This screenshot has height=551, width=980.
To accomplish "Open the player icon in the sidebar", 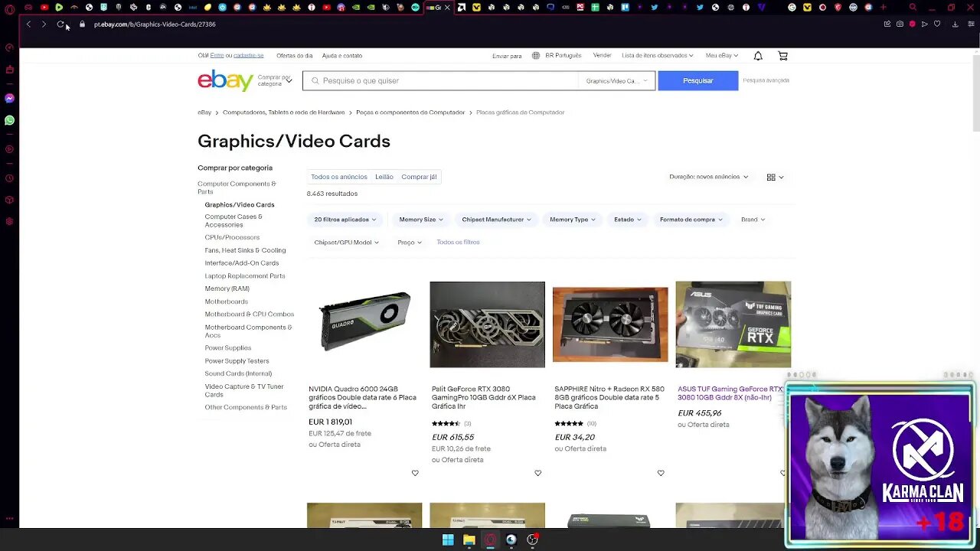I will tap(9, 149).
